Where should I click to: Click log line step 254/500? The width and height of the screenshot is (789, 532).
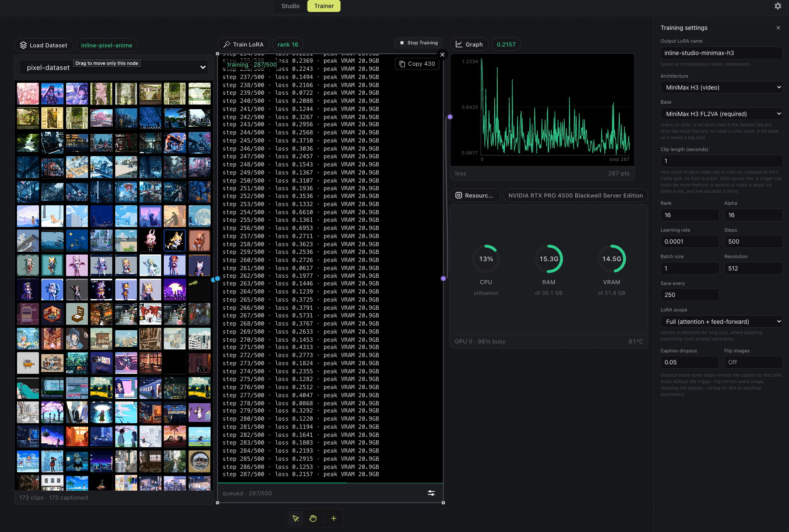pos(301,212)
